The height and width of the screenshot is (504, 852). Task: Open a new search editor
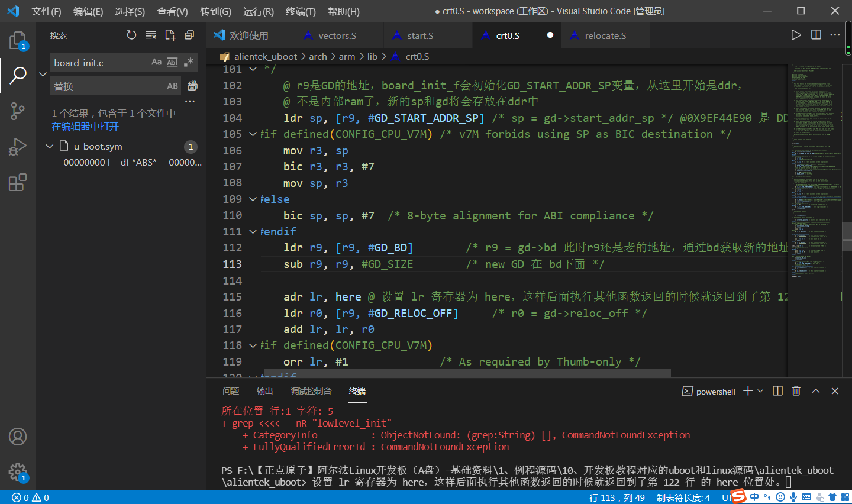pyautogui.click(x=170, y=35)
